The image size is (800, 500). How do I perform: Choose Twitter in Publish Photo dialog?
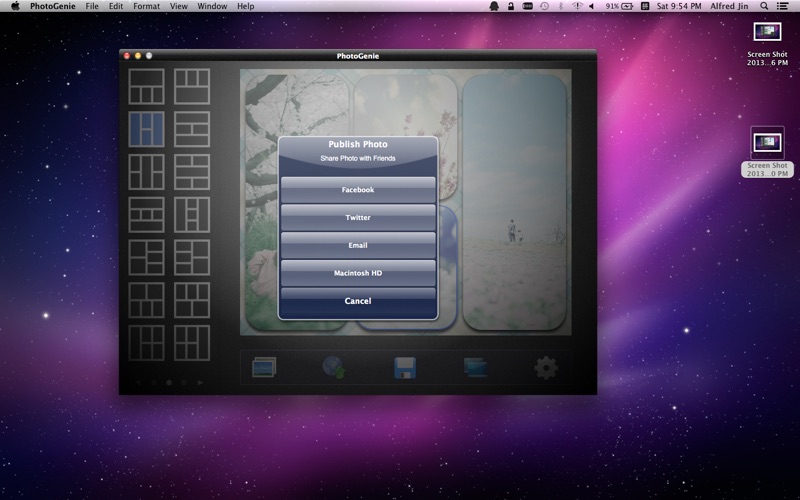[358, 217]
